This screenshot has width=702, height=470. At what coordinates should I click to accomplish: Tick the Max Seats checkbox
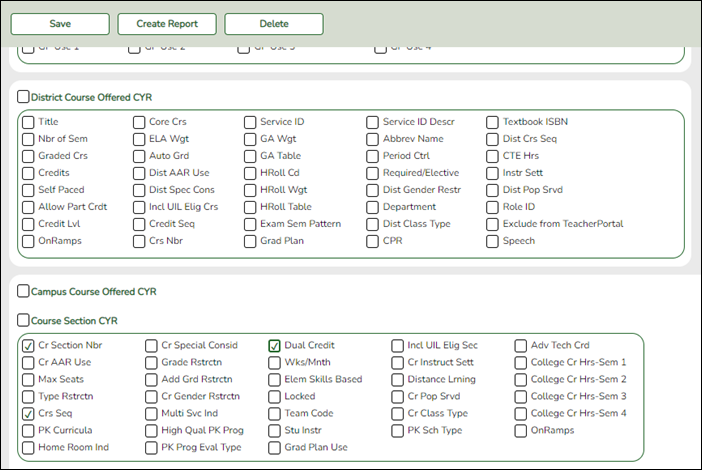pos(28,380)
